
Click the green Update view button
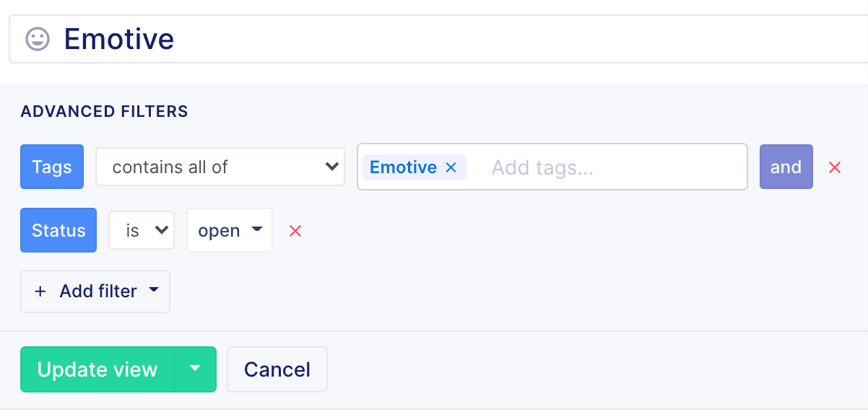[97, 369]
